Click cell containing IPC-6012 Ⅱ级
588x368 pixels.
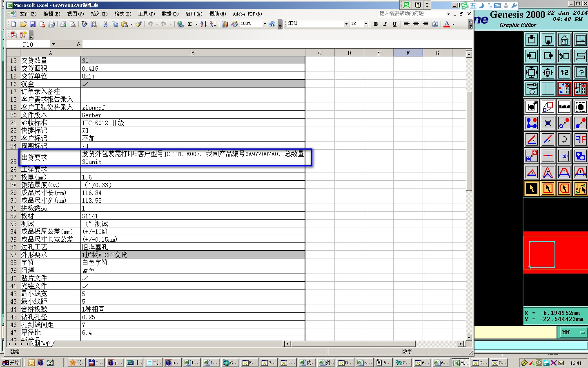(x=193, y=123)
